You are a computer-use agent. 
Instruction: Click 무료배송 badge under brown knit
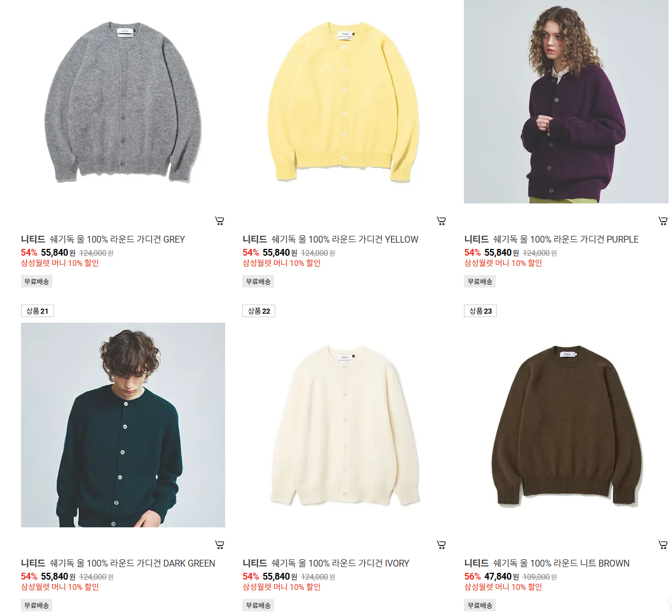click(x=480, y=605)
